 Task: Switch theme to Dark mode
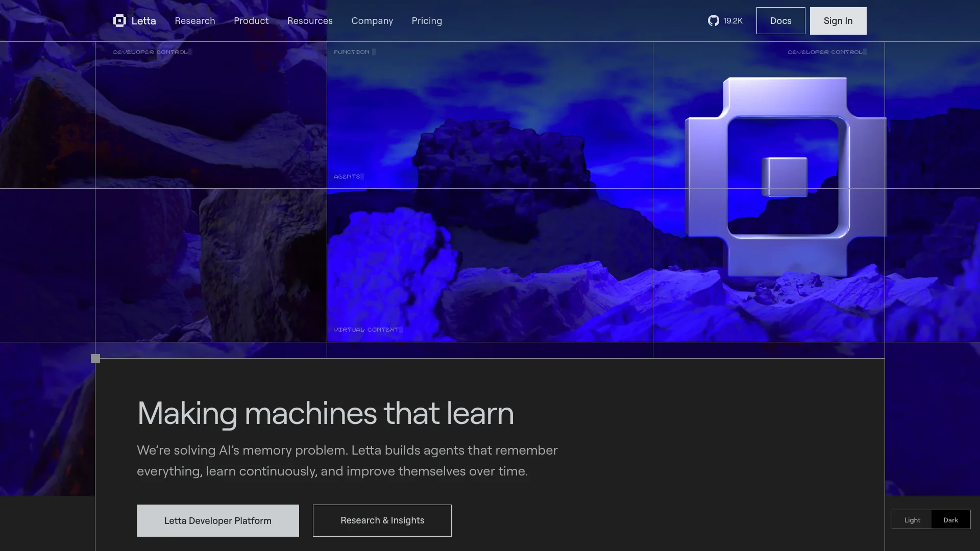click(x=950, y=520)
